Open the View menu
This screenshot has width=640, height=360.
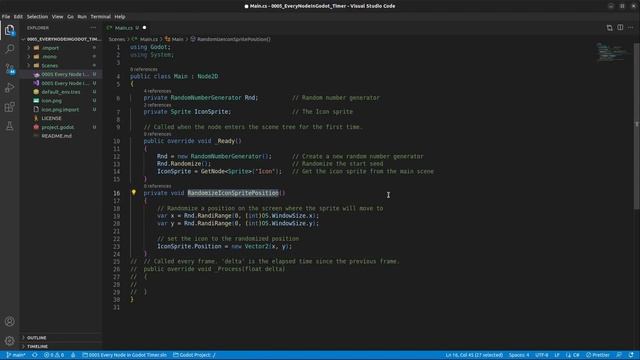[x=57, y=17]
